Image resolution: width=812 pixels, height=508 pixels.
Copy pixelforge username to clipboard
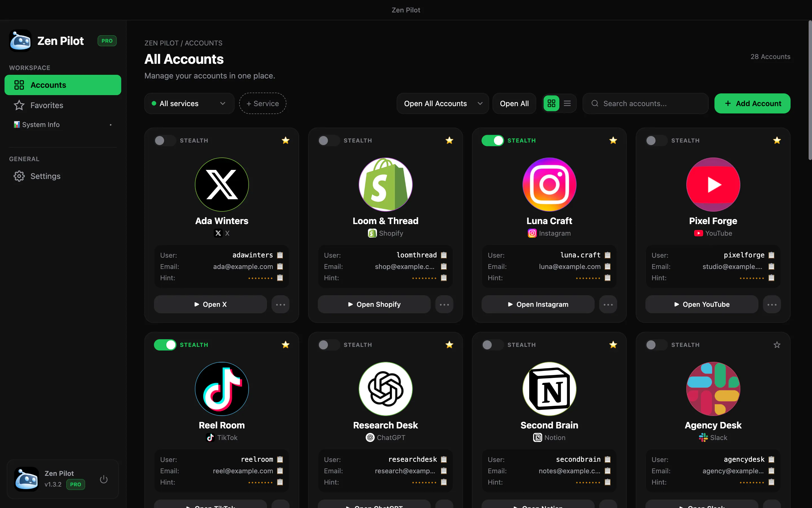tap(771, 255)
